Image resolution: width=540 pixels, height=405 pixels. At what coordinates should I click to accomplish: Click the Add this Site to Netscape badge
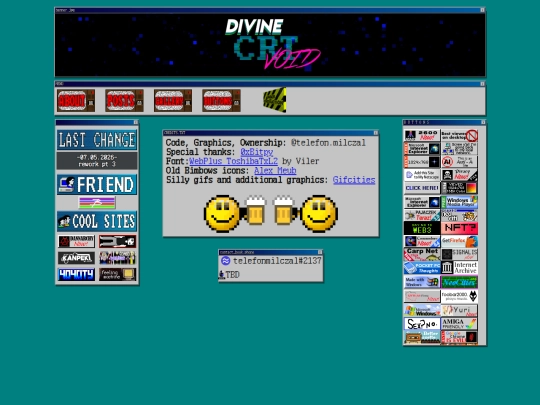(x=422, y=175)
